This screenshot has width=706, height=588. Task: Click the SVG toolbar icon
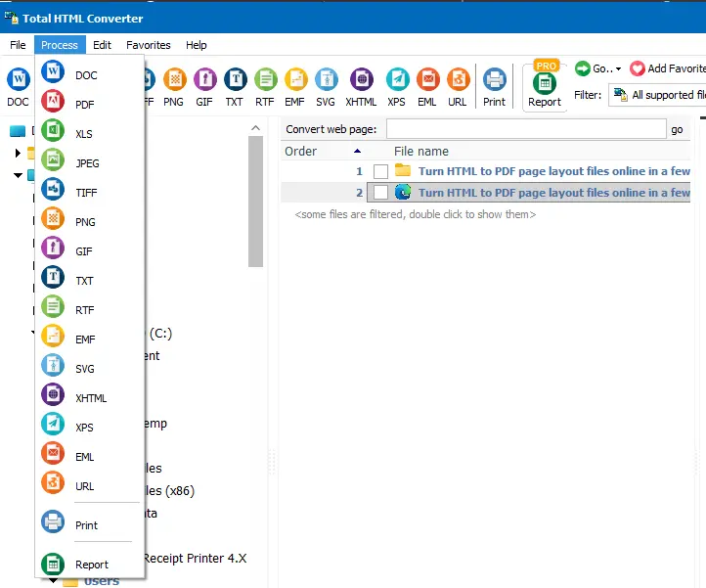tap(326, 87)
